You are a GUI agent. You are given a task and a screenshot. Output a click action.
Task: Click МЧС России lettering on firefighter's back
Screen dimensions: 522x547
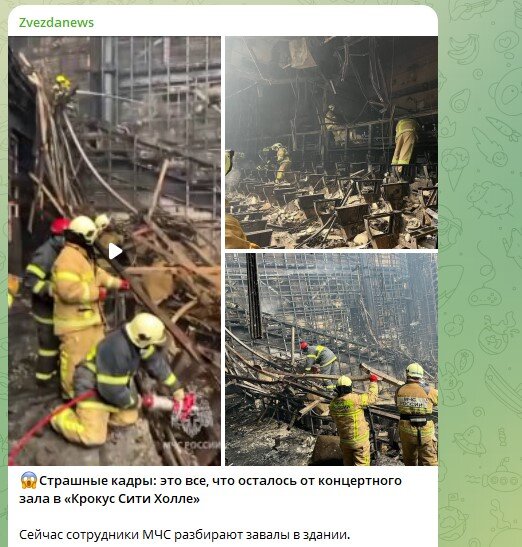(413, 401)
